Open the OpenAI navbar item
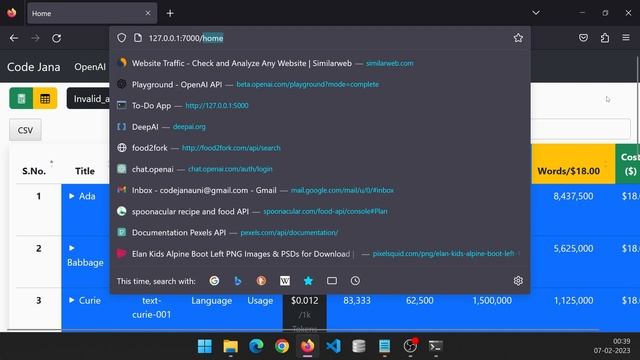 (x=90, y=67)
